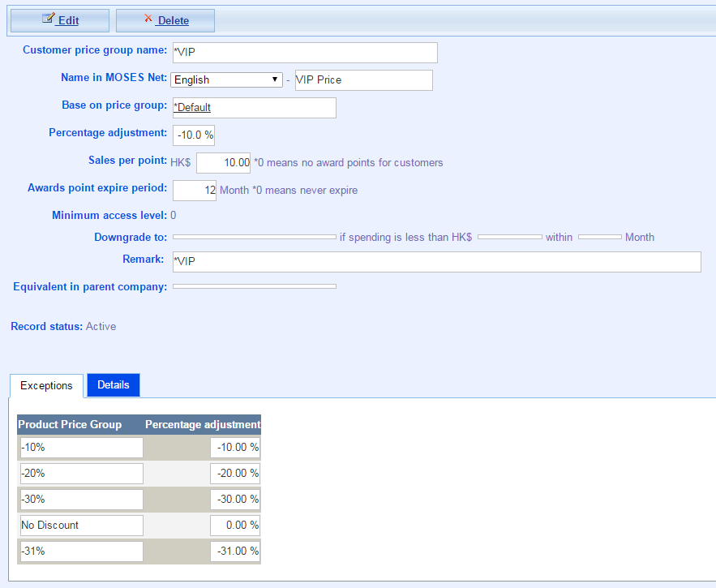This screenshot has width=716, height=588.
Task: Click the Record status label
Action: click(46, 326)
